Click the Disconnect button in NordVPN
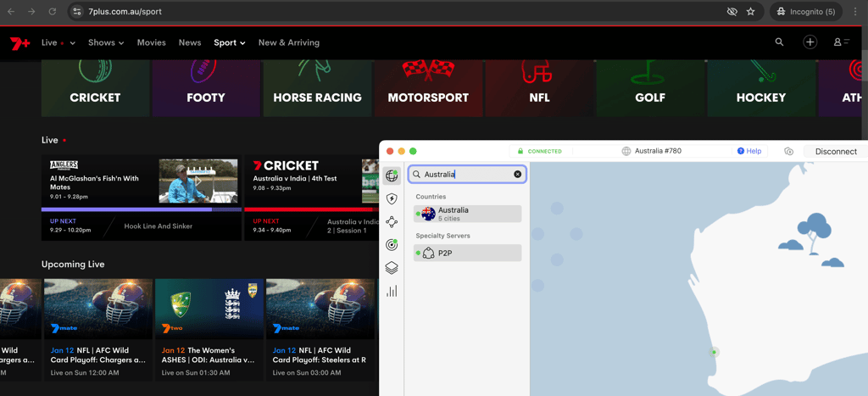 (x=836, y=151)
